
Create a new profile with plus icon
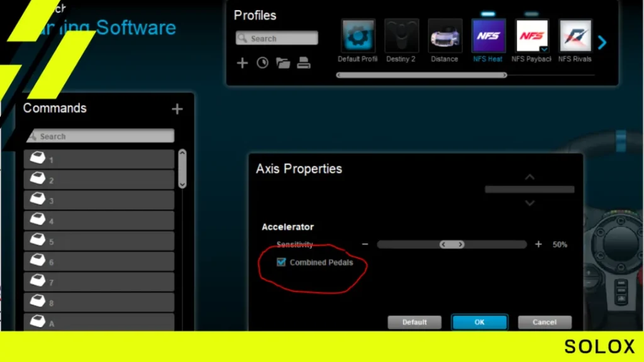[242, 63]
